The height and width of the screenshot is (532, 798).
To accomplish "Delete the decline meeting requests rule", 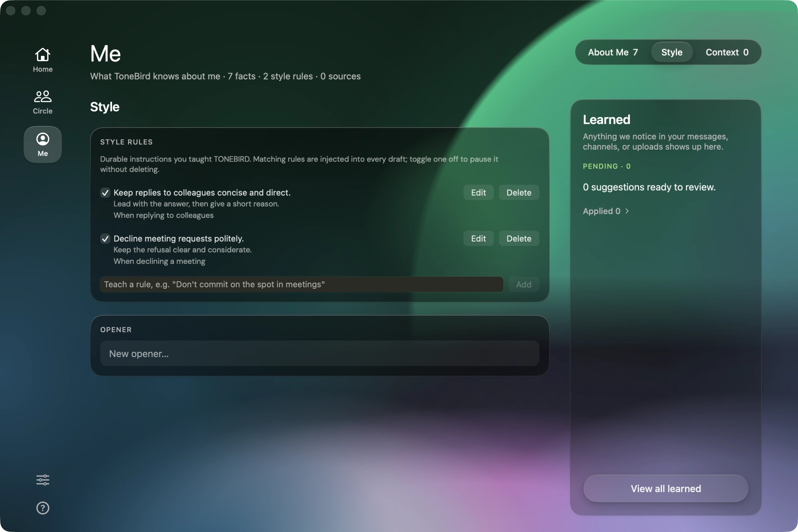I will pos(519,238).
